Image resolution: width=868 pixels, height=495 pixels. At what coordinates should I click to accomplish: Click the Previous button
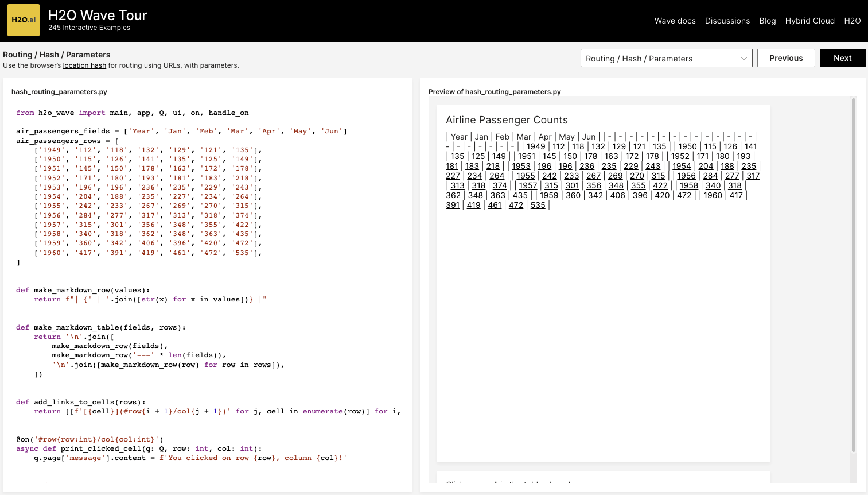tap(785, 58)
